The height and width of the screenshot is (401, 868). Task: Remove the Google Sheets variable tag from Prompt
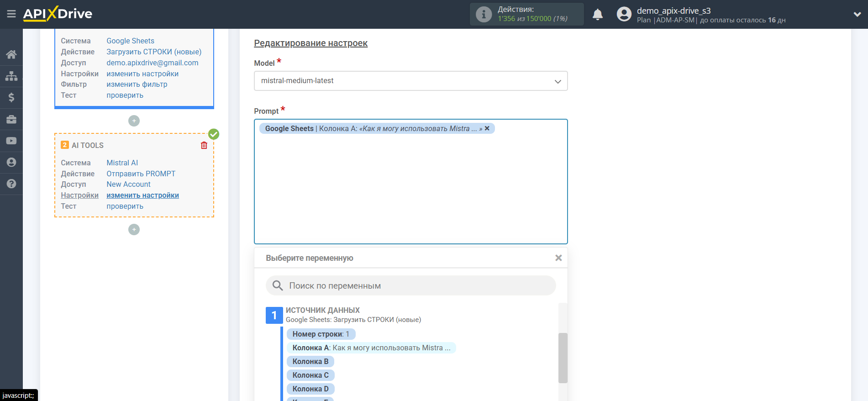pyautogui.click(x=487, y=128)
